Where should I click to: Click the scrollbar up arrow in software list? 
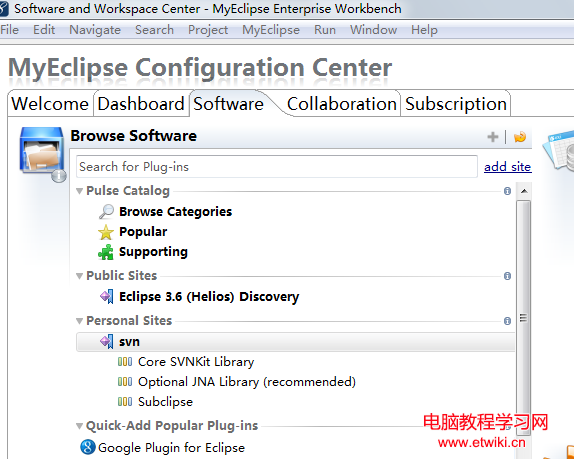point(524,191)
